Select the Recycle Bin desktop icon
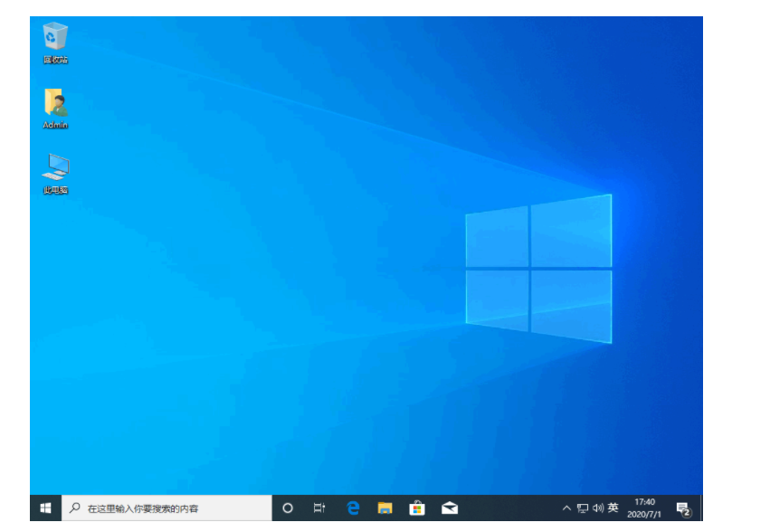The width and height of the screenshot is (770, 532). [55, 43]
